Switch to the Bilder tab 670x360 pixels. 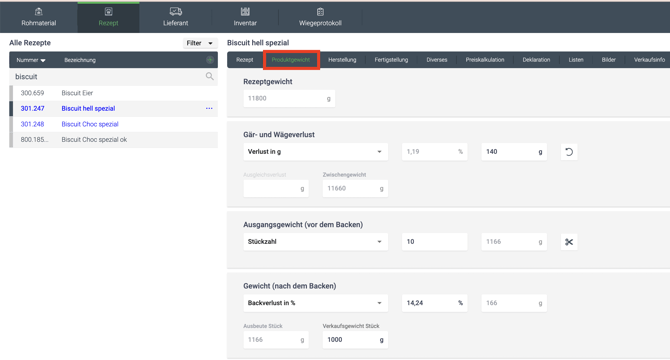click(x=608, y=60)
